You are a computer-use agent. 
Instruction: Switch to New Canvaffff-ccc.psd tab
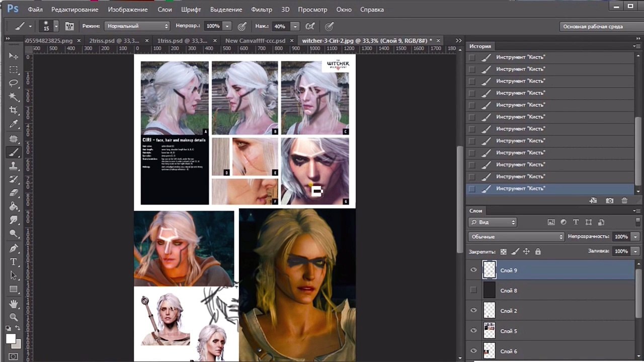[255, 40]
